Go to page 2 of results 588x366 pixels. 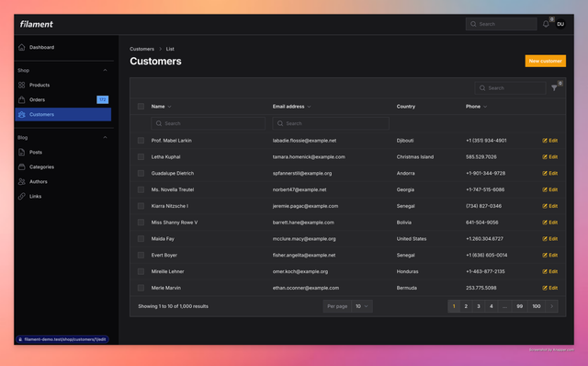[466, 306]
